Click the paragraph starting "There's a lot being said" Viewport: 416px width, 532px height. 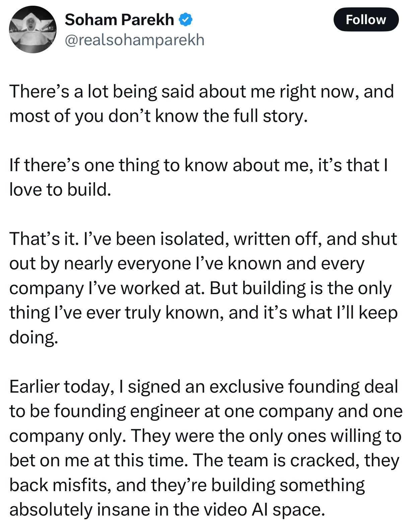[x=202, y=104]
